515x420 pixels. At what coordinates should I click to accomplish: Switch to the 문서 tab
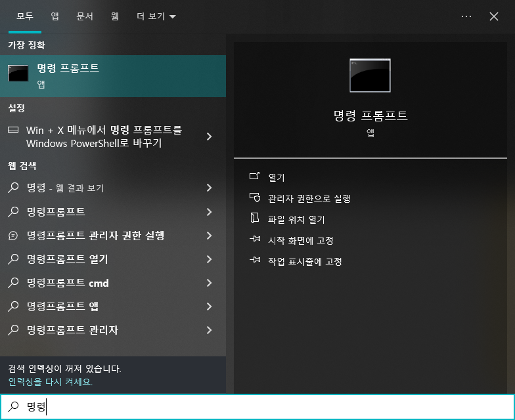click(85, 16)
